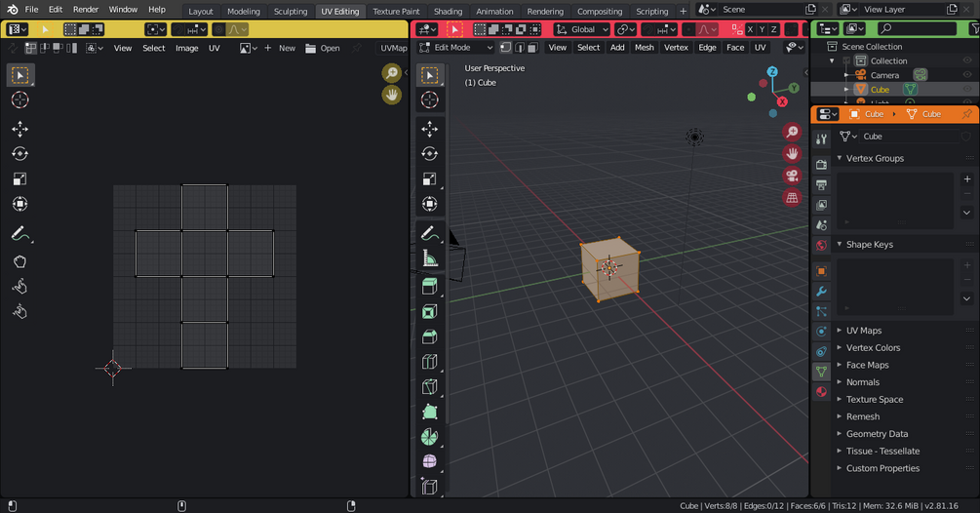The image size is (980, 513).
Task: Click the viewport zoom magnifier gizmo
Action: coord(792,132)
